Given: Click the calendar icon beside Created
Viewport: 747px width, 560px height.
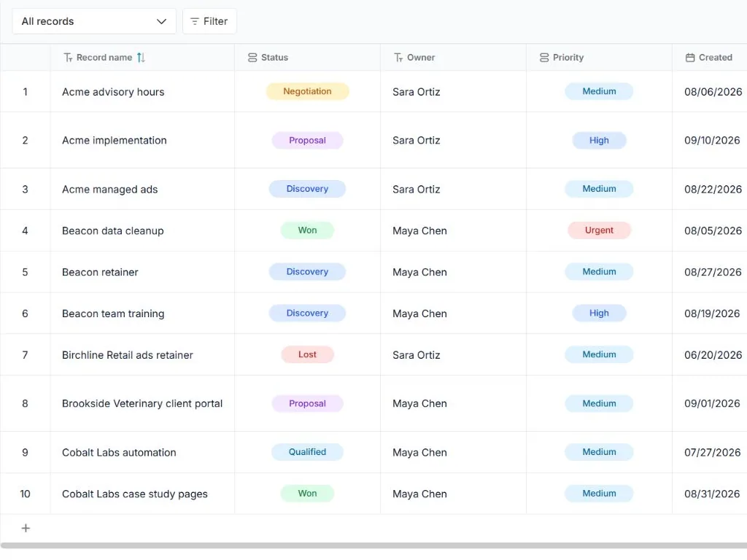Looking at the screenshot, I should click(690, 58).
